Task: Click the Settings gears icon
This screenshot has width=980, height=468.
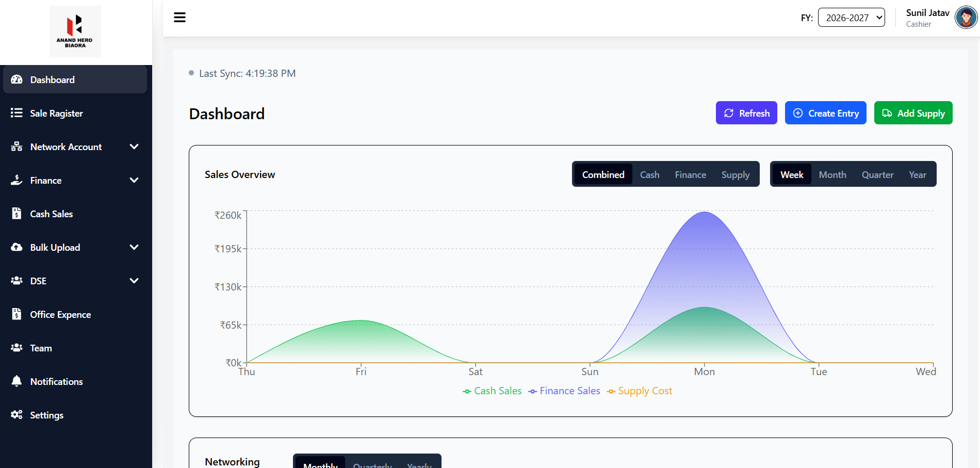Action: pyautogui.click(x=17, y=415)
